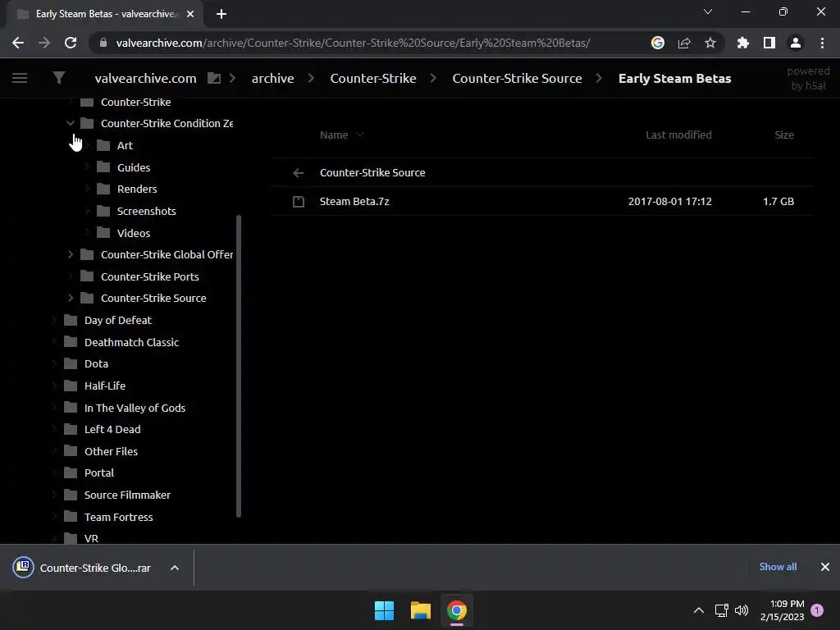The width and height of the screenshot is (840, 630).
Task: Close the downloads bar
Action: click(825, 567)
